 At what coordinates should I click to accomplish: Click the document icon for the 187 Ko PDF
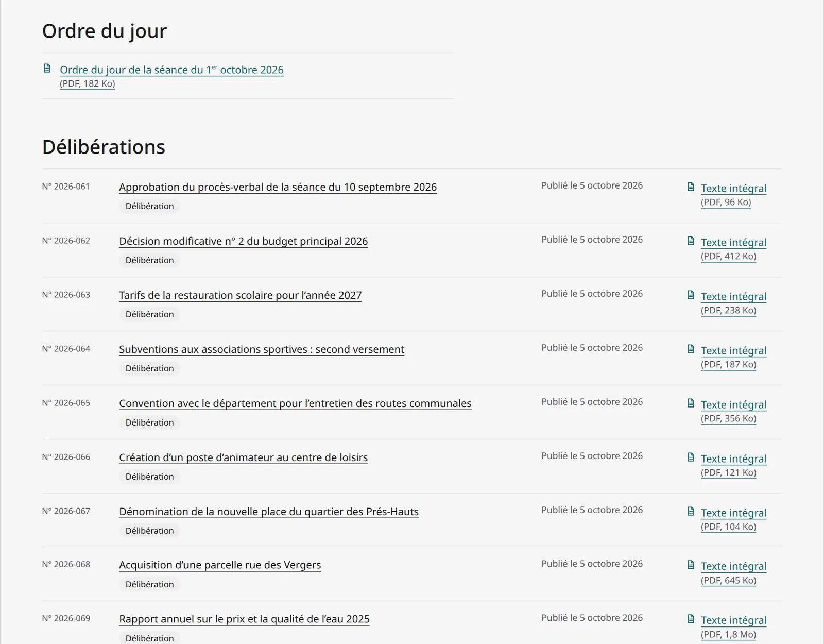691,349
